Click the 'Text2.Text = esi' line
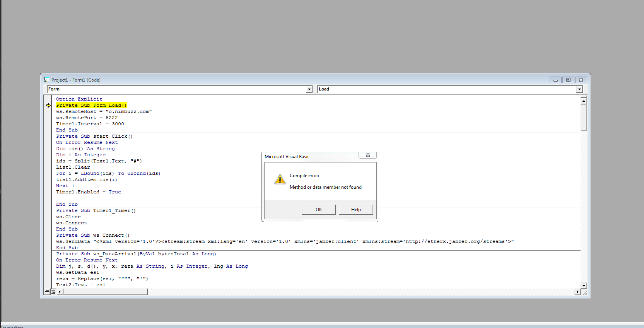This screenshot has width=644, height=328. [81, 285]
